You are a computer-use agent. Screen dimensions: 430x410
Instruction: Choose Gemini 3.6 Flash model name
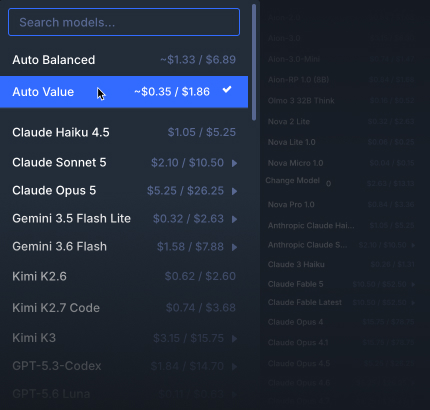tap(60, 246)
